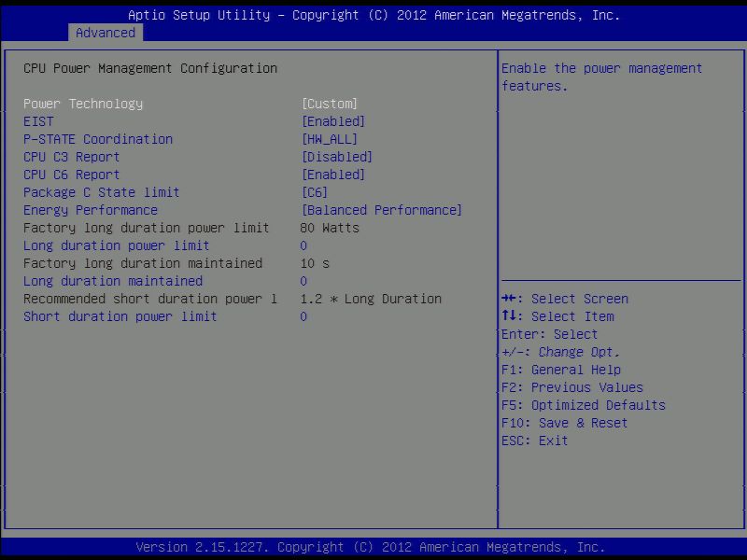Image resolution: width=747 pixels, height=560 pixels.
Task: Open the Package C State [C6] dropdown
Action: point(315,192)
